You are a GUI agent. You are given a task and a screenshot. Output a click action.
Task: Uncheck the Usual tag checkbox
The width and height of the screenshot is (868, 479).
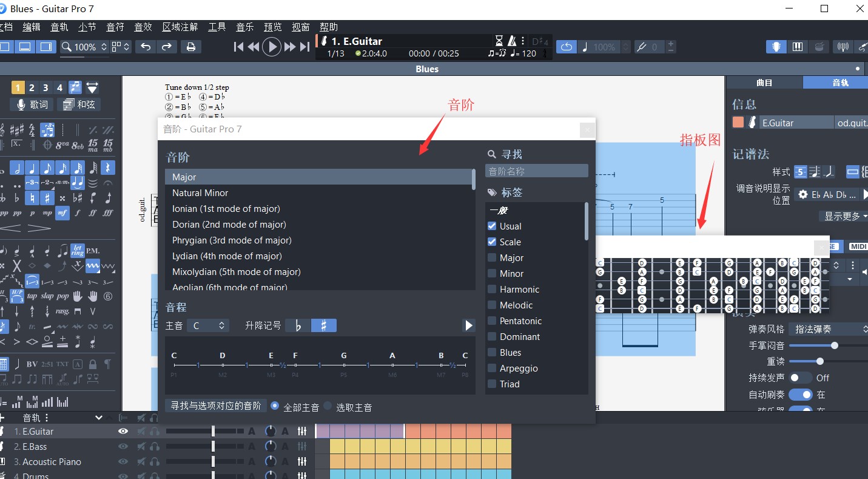492,226
